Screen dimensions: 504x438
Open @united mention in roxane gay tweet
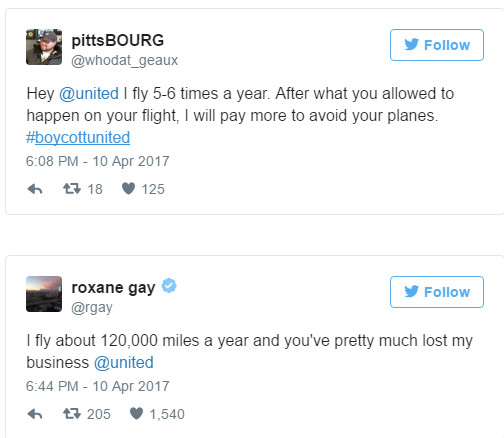point(123,363)
